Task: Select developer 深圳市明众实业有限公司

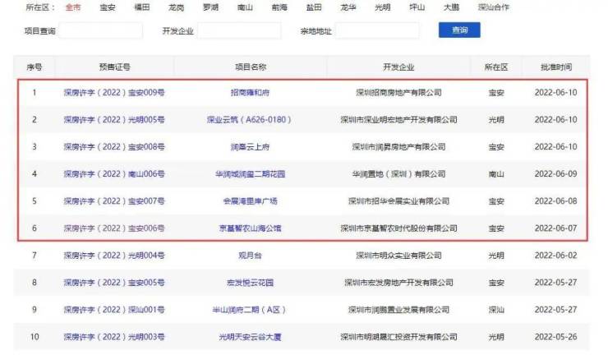Action: point(398,256)
